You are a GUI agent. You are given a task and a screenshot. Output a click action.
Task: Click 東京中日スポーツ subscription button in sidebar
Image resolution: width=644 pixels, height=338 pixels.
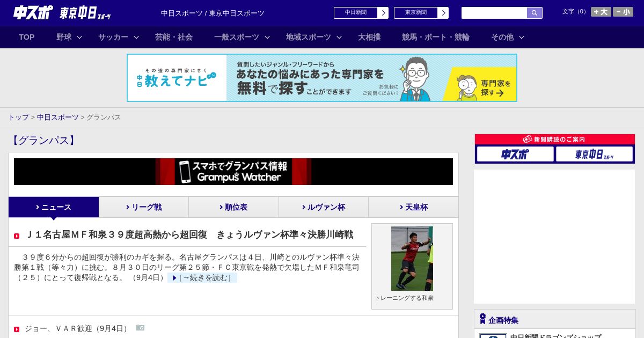(594, 155)
